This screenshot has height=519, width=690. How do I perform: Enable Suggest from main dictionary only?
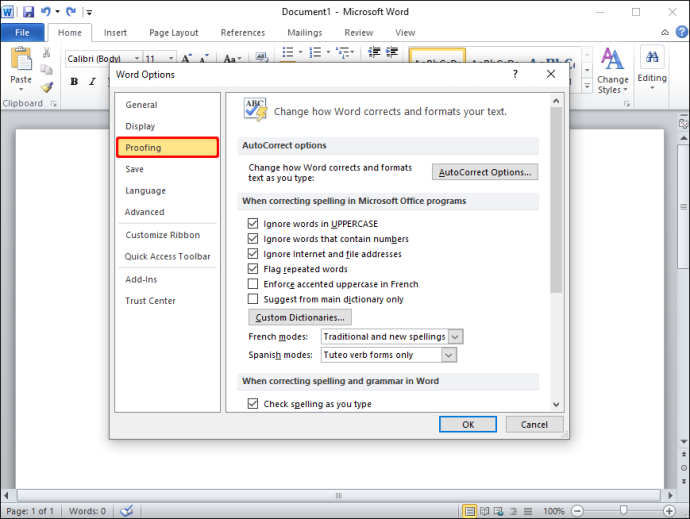(253, 299)
